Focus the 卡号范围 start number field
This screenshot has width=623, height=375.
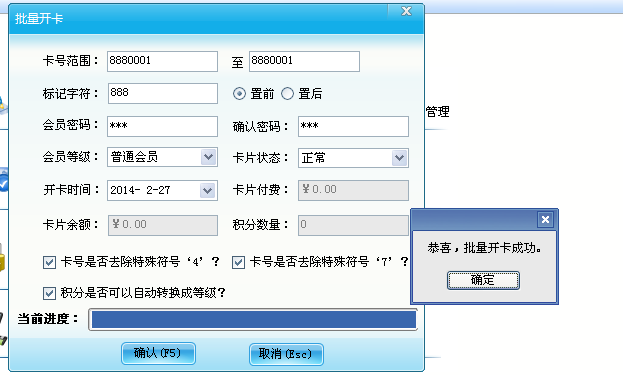click(163, 61)
